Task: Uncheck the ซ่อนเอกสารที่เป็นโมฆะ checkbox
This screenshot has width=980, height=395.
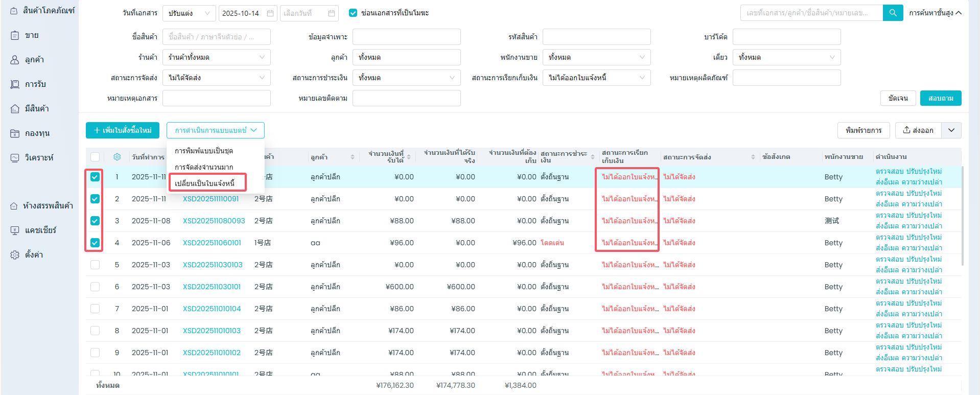Action: 353,13
